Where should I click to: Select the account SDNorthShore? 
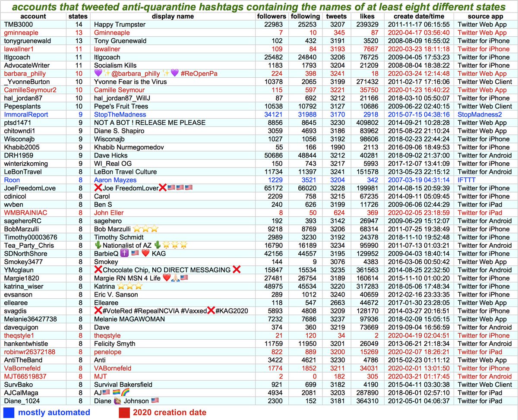click(25, 254)
